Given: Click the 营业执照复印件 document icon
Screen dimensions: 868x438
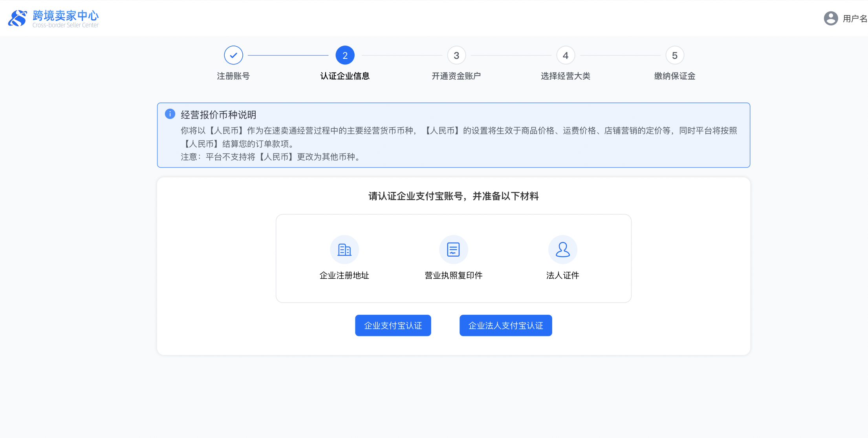Looking at the screenshot, I should (453, 250).
